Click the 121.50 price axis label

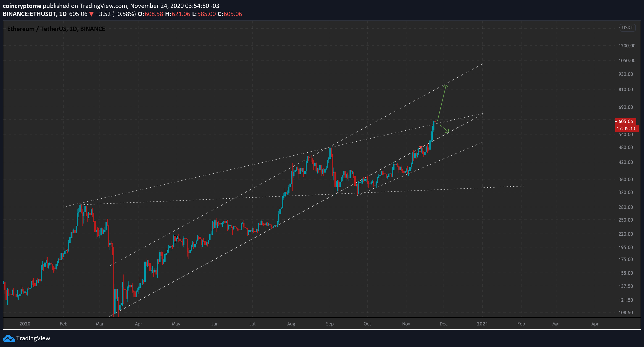tap(626, 300)
